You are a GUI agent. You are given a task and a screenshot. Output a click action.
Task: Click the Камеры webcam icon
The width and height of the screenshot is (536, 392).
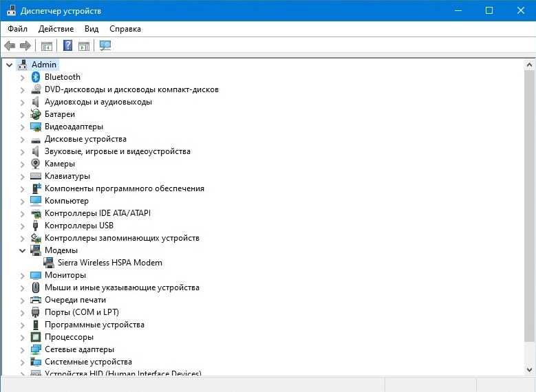tap(35, 164)
